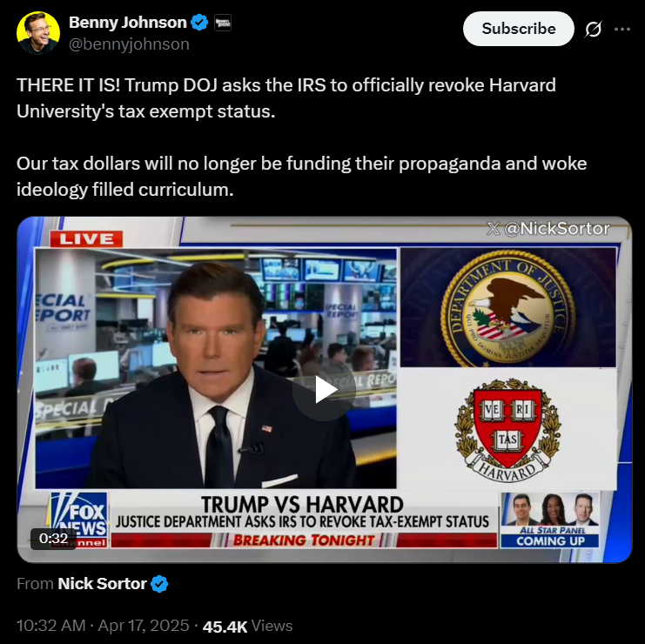Open the three-dot more options menu
The width and height of the screenshot is (645, 644).
tap(622, 29)
